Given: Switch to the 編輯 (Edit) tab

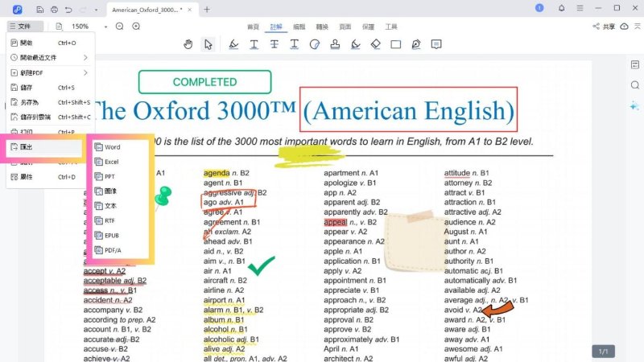Looking at the screenshot, I should 299,27.
